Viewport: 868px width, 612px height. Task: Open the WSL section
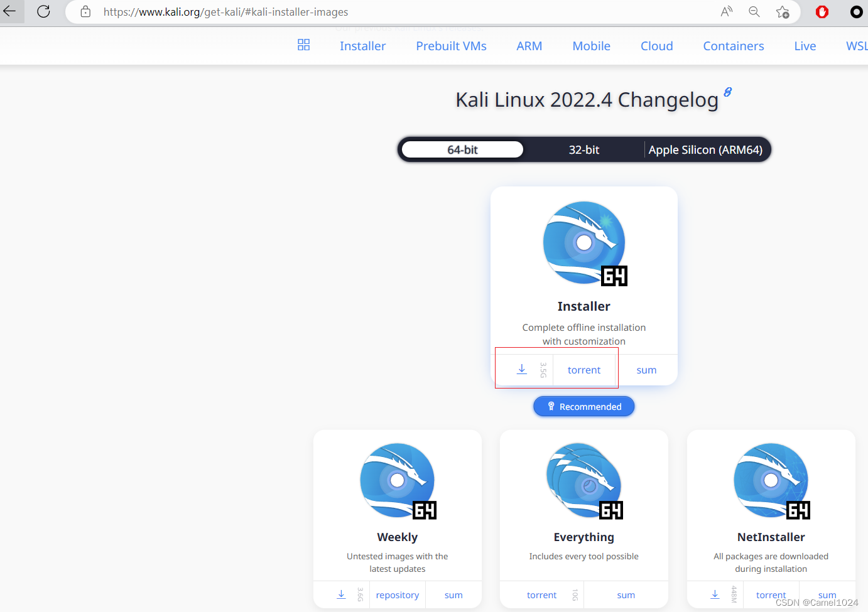coord(857,46)
